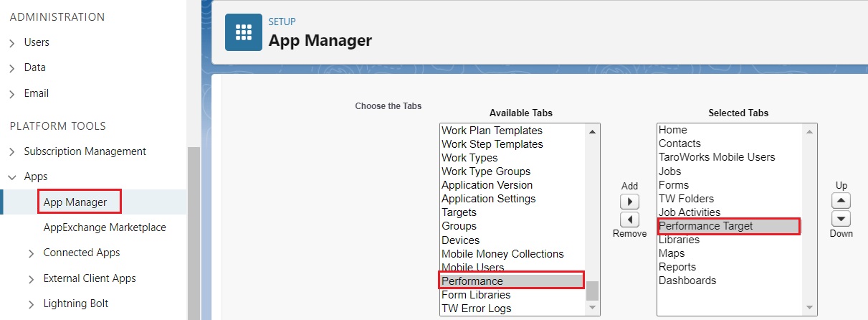Open AppExchange Marketplace link
The image size is (868, 320).
pyautogui.click(x=105, y=227)
